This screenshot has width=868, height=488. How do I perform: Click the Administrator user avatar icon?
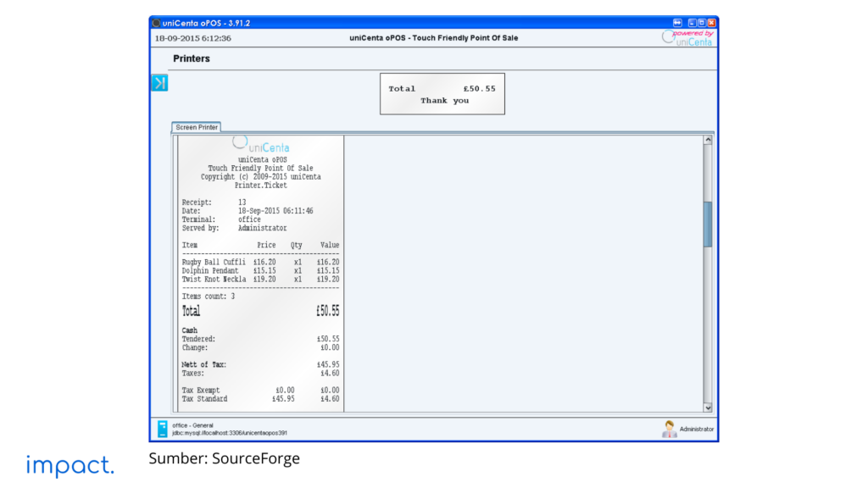(x=669, y=430)
